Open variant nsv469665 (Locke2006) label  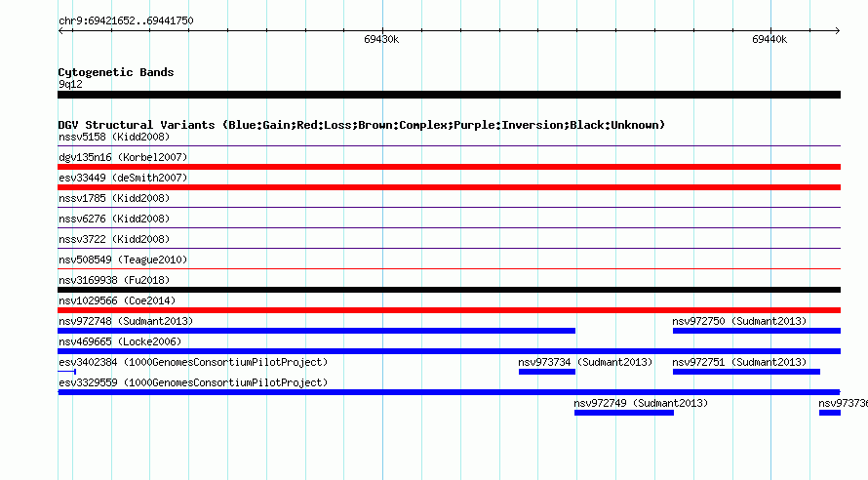click(x=120, y=341)
